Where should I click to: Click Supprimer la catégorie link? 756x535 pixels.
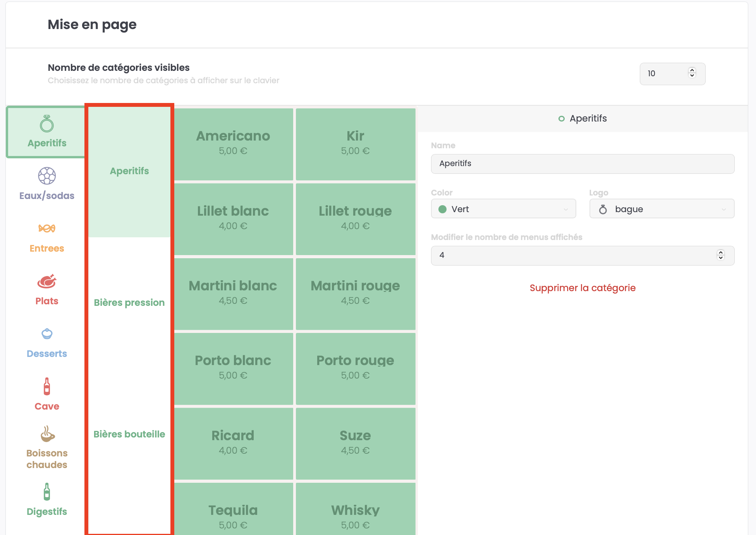click(x=582, y=288)
